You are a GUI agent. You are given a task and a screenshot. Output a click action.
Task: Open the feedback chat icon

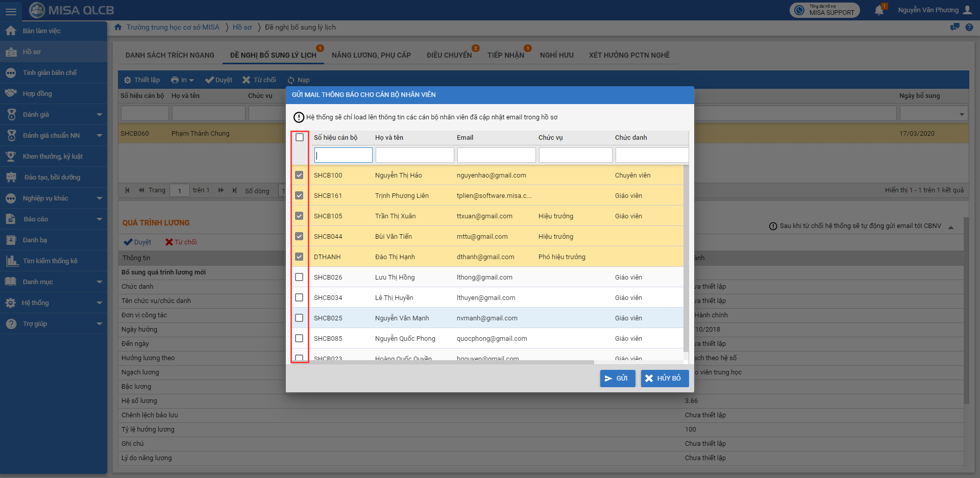954,28
